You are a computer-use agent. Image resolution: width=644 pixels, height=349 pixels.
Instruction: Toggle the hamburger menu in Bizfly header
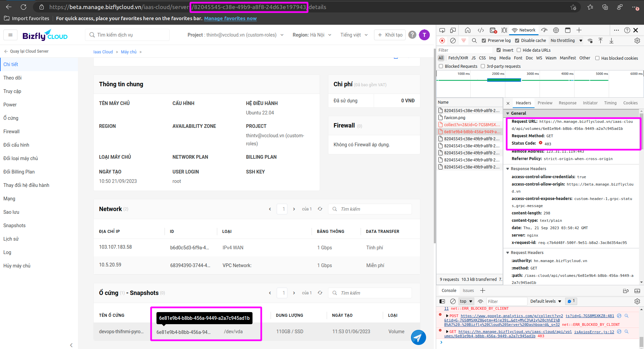click(x=10, y=35)
